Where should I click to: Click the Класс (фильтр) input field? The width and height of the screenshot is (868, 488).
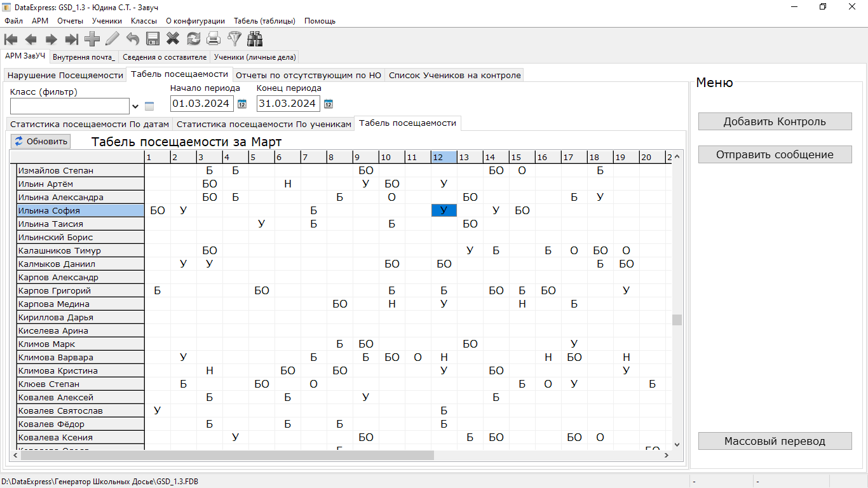[x=70, y=106]
